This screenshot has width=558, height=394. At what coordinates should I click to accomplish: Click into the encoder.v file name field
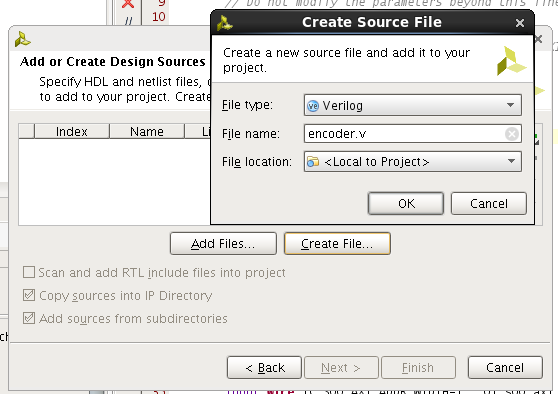point(404,134)
